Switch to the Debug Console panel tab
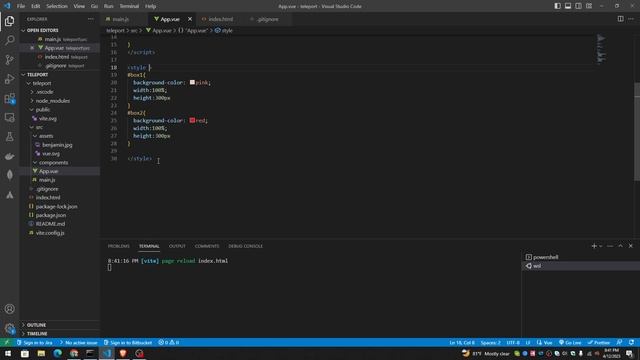The width and height of the screenshot is (640, 360). (245, 246)
